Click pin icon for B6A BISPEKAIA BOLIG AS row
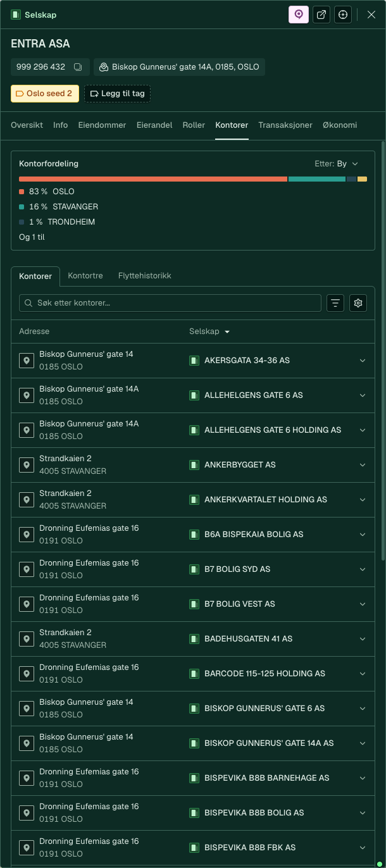 27,535
